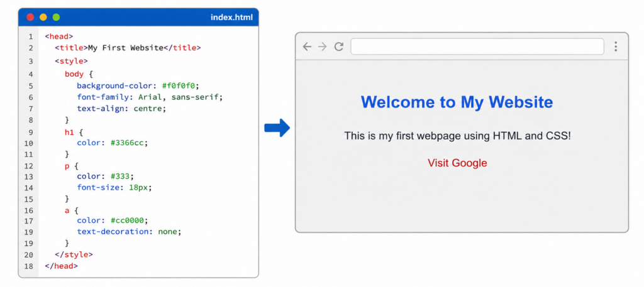Click the closing </head> tag
The height and width of the screenshot is (287, 644).
pyautogui.click(x=61, y=266)
